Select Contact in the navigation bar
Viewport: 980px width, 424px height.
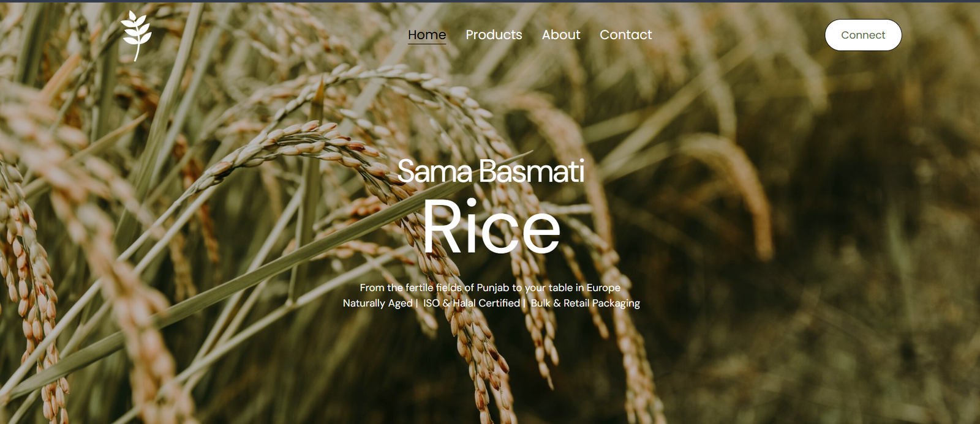click(x=625, y=35)
